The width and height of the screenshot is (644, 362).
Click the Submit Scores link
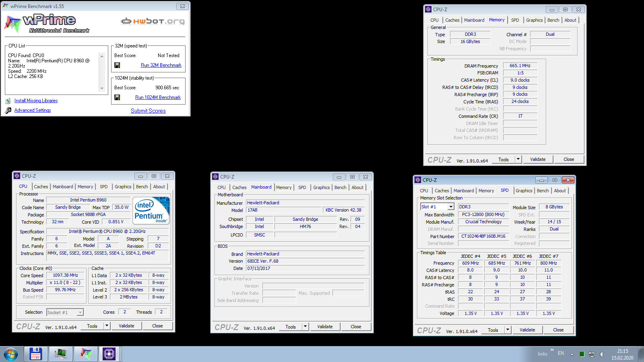(x=148, y=111)
